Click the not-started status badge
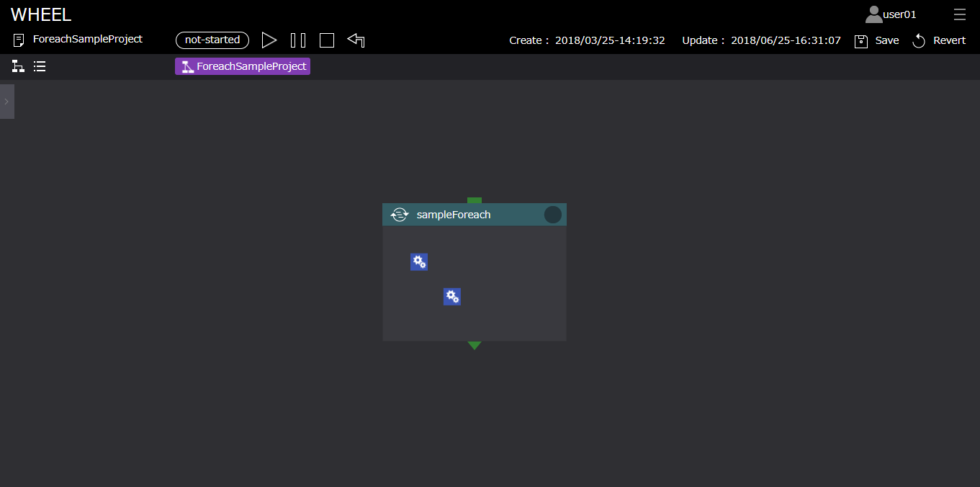The image size is (980, 487). pos(212,40)
